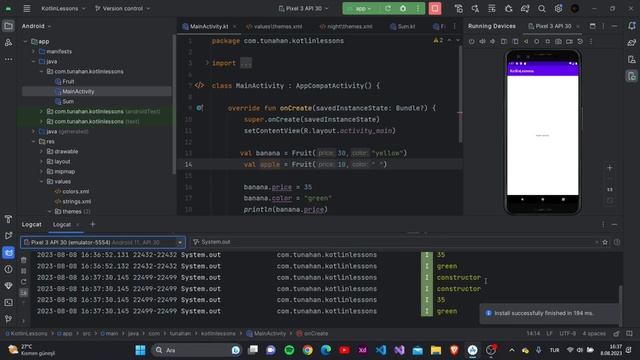
Task: Open the Terminal tool window icon
Action: click(x=8, y=302)
